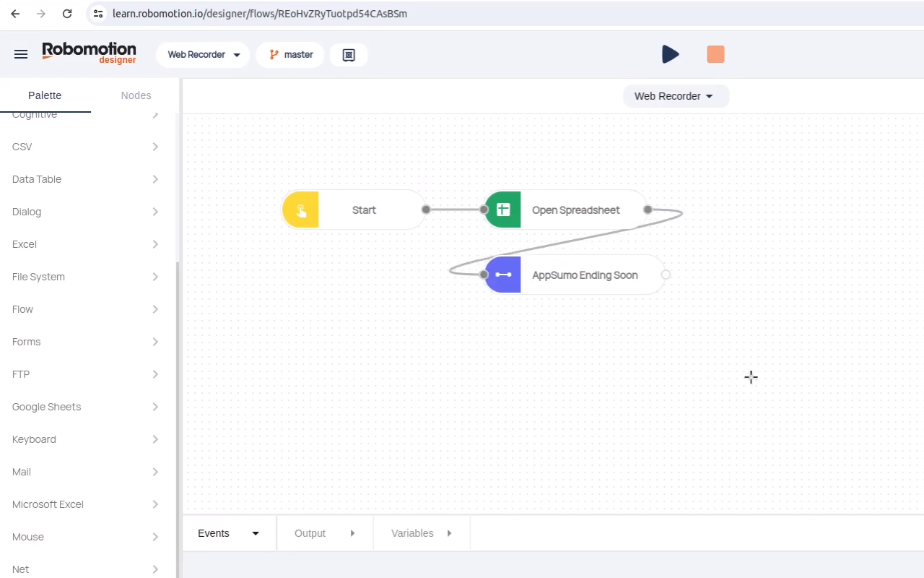Stop the flow with the orange square
The height and width of the screenshot is (578, 924).
pyautogui.click(x=715, y=54)
